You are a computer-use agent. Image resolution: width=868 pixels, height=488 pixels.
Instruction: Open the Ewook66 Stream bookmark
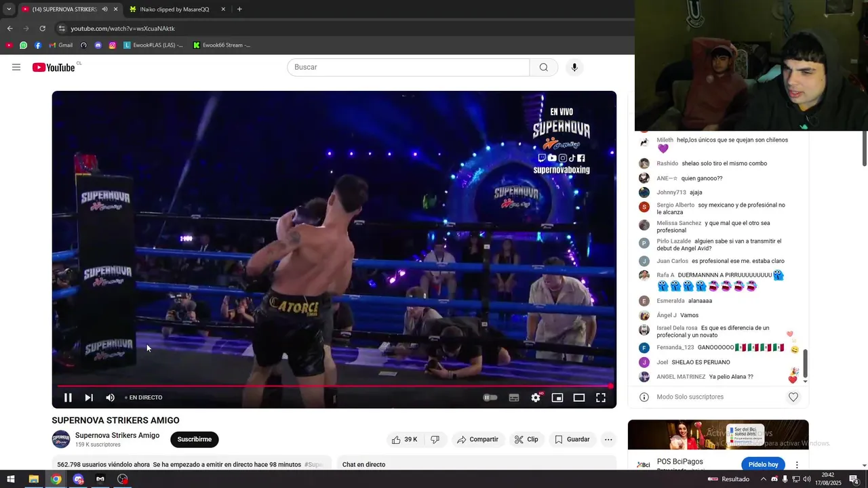click(x=222, y=45)
